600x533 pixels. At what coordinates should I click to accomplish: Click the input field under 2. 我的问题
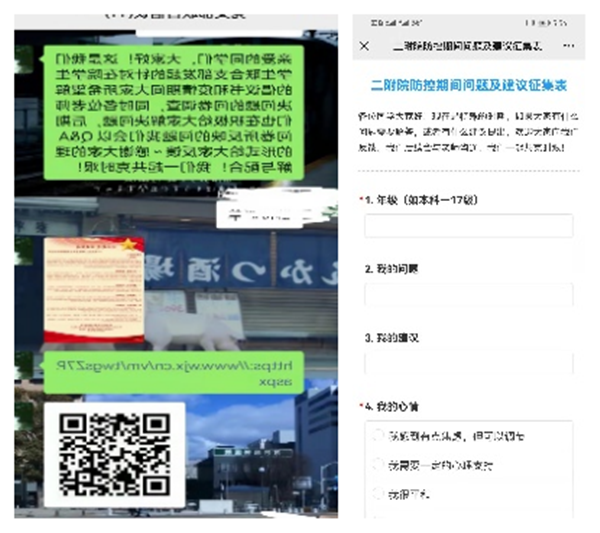469,295
